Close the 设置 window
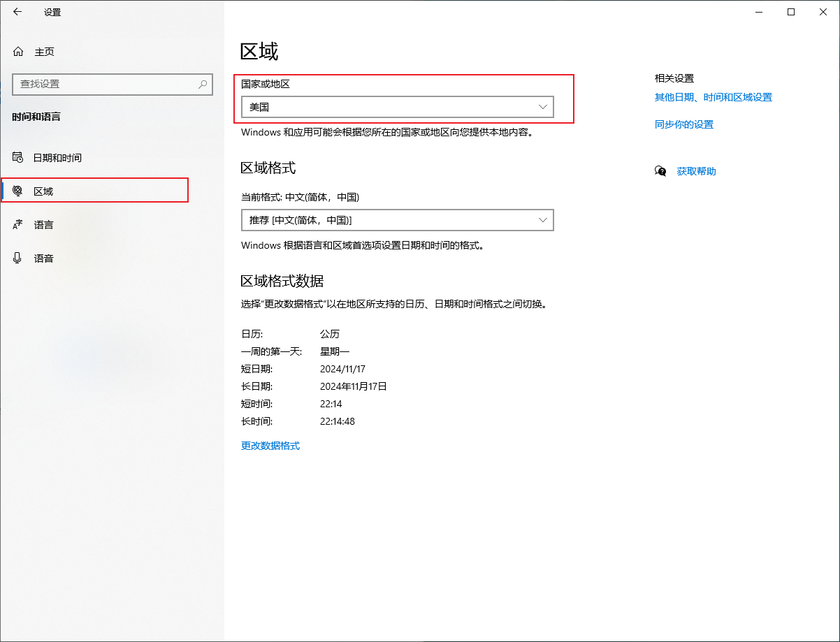This screenshot has width=840, height=642. point(823,12)
